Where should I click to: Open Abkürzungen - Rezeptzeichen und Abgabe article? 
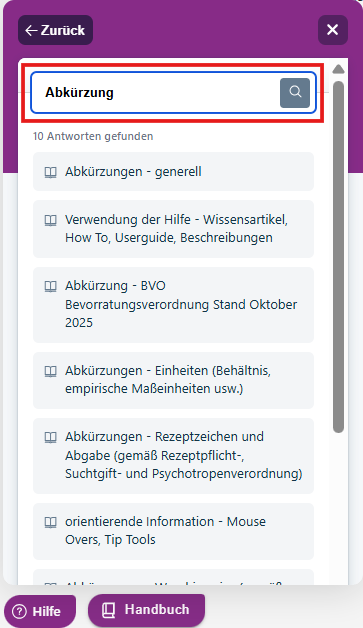(173, 456)
